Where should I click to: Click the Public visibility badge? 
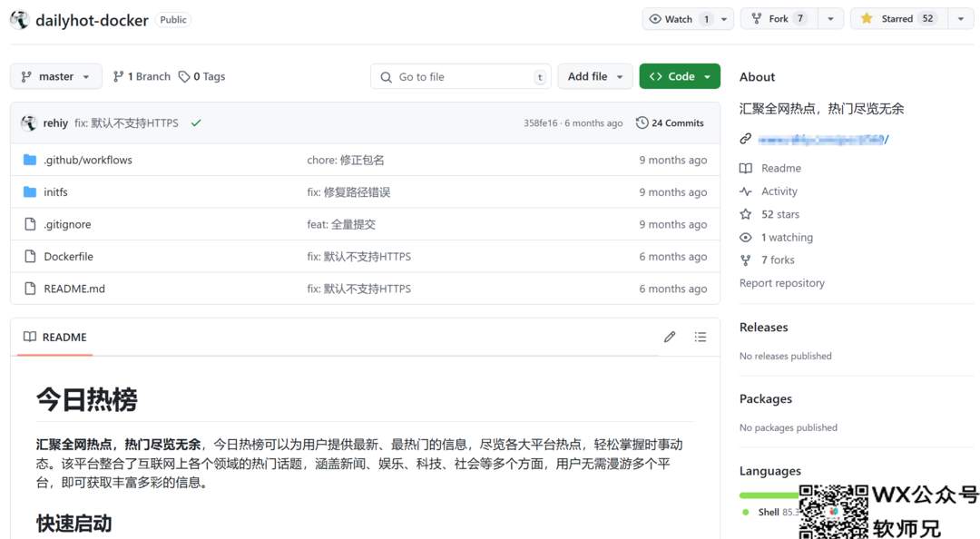tap(173, 20)
